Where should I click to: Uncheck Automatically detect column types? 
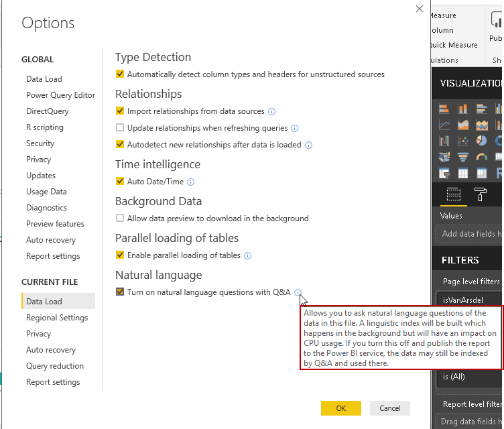[120, 74]
